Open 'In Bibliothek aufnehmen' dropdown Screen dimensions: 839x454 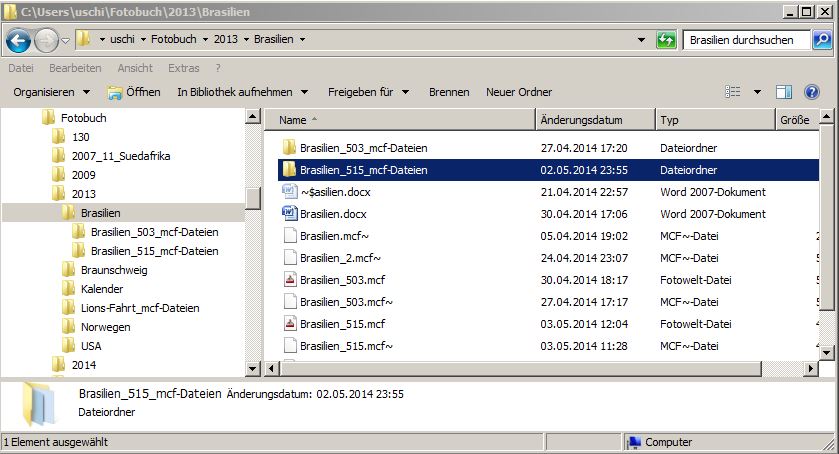point(242,92)
